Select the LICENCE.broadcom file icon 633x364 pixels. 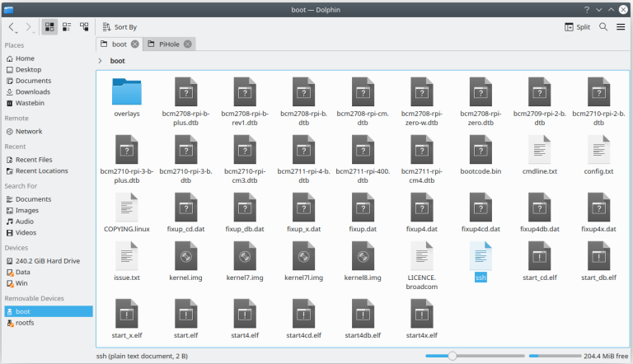coord(421,256)
